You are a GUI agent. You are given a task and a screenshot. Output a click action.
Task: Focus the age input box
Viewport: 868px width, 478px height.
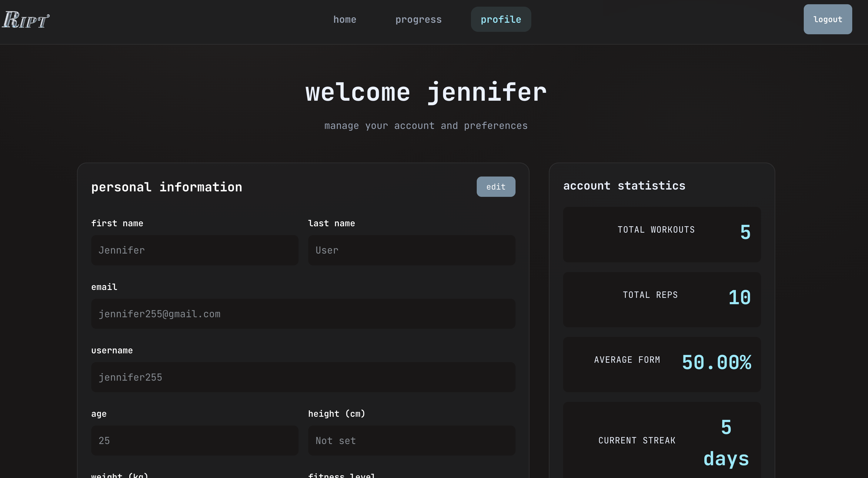(195, 441)
